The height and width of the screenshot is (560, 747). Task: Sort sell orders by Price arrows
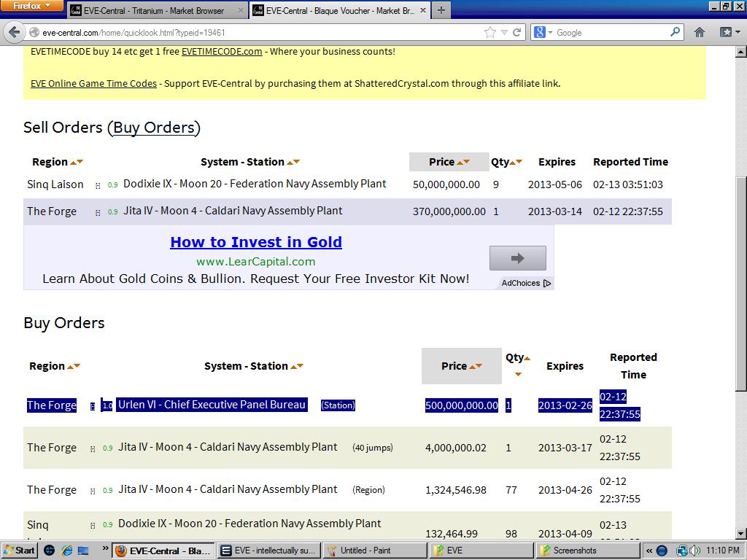[463, 163]
